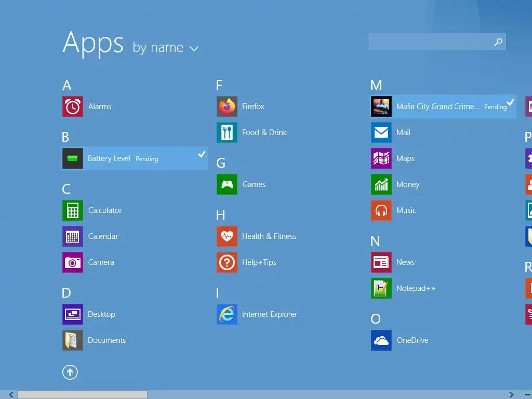This screenshot has height=399, width=532.
Task: Click the scrollbar right arrow
Action: click(x=511, y=395)
